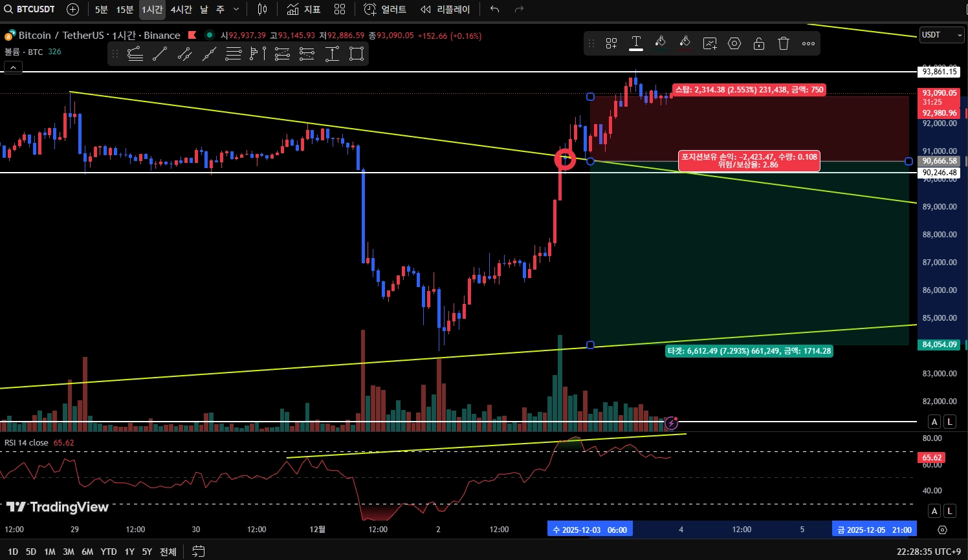The height and width of the screenshot is (560, 968).
Task: Open the candlestick chart type selector
Action: 262,9
